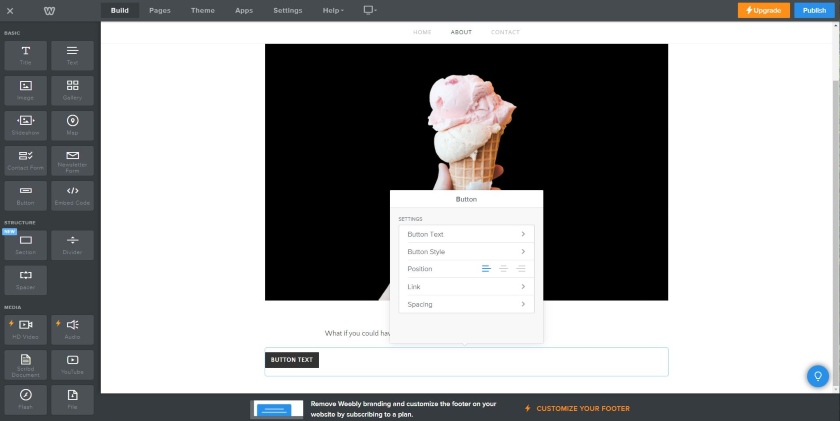Select the Text element
The image size is (840, 421).
tap(72, 56)
